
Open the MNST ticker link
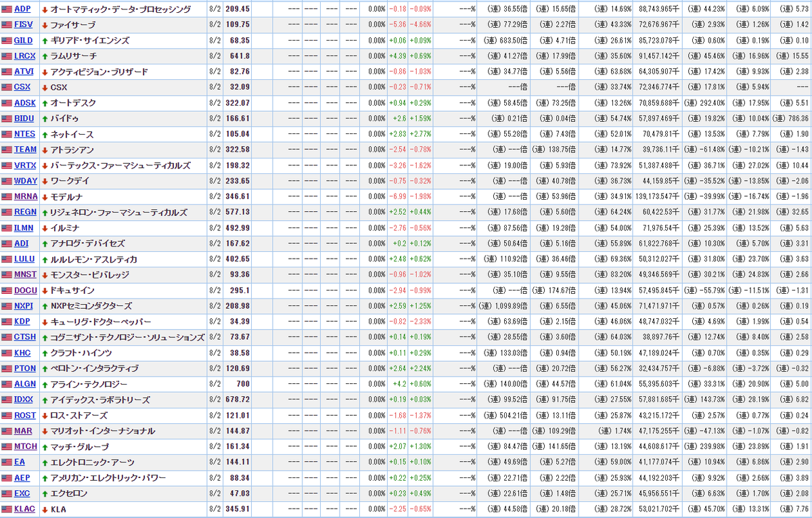pyautogui.click(x=24, y=274)
